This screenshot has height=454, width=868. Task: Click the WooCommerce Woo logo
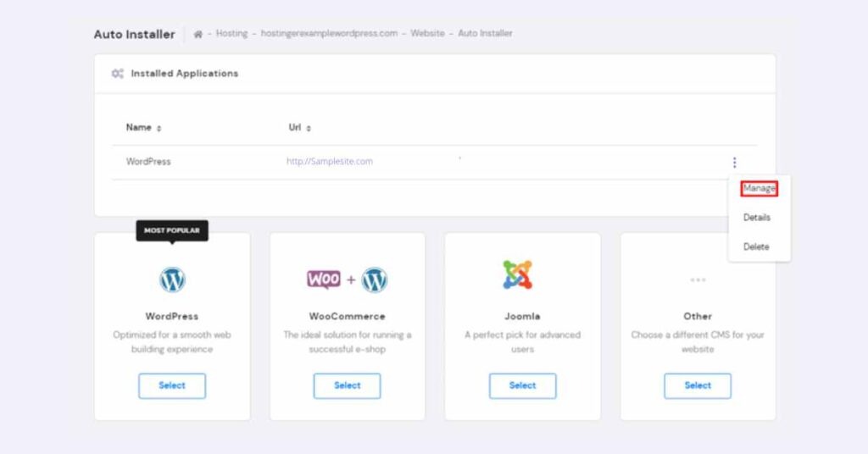(324, 280)
